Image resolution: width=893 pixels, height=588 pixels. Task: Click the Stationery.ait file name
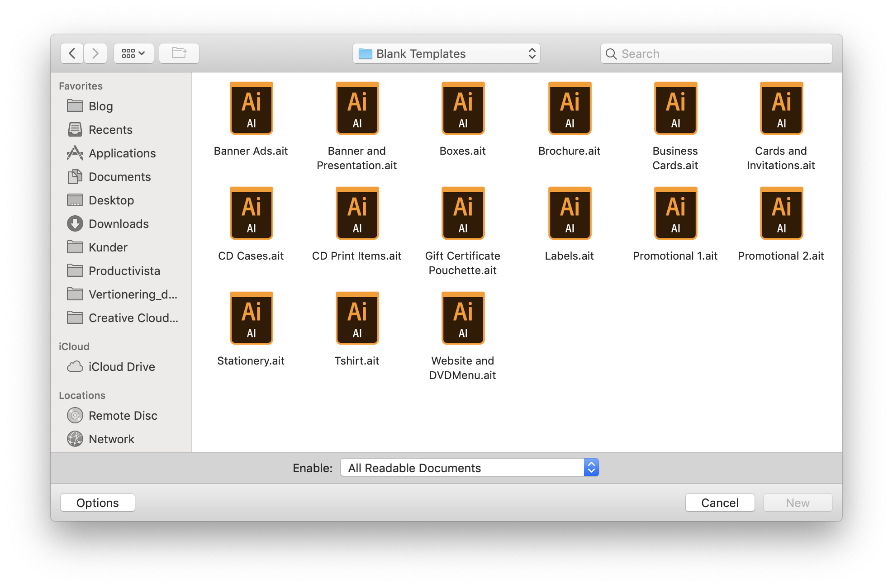pyautogui.click(x=251, y=361)
